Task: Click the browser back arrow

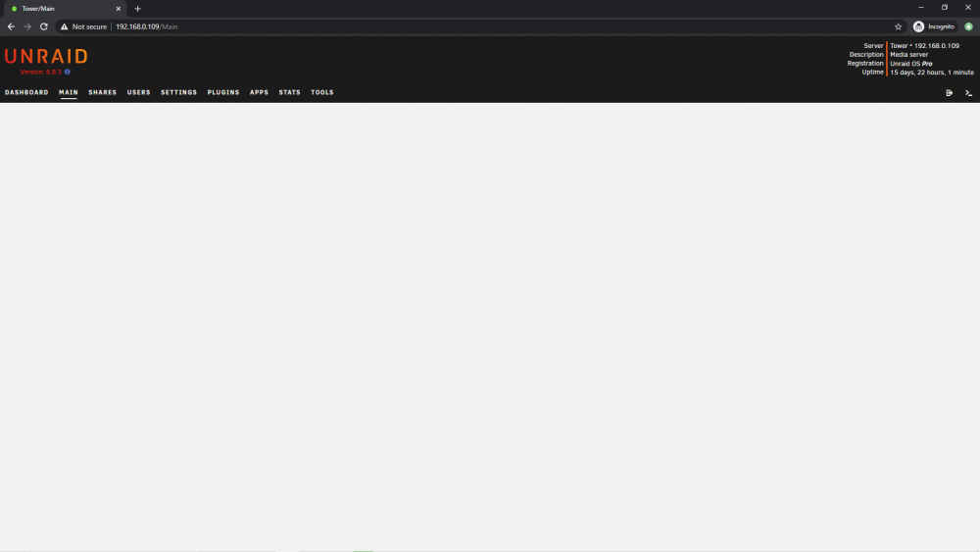Action: [x=11, y=26]
